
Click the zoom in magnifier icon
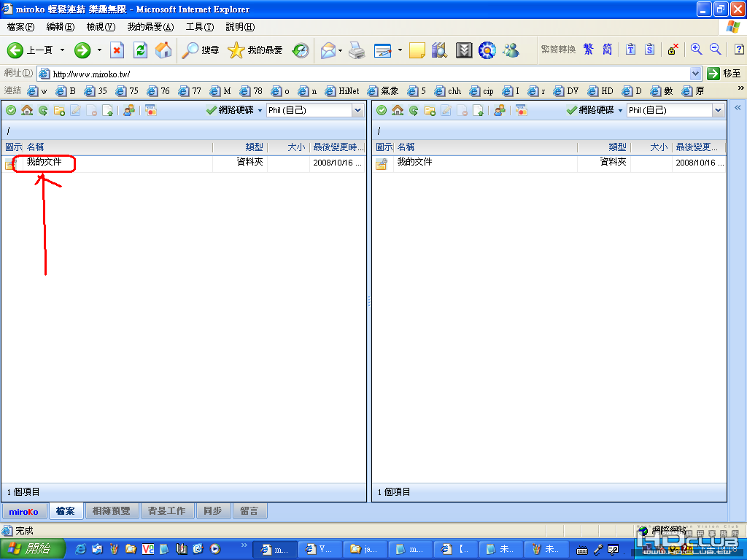(696, 49)
